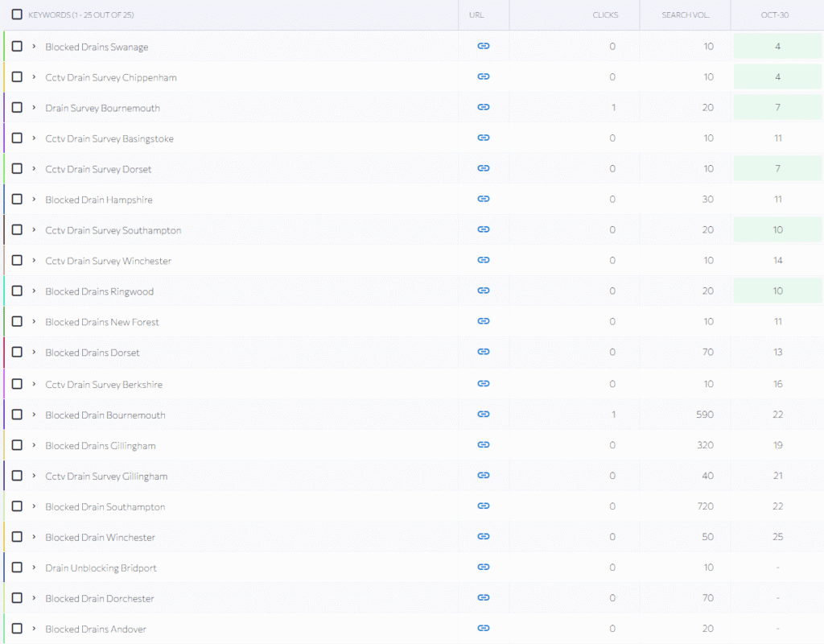Screen dimensions: 824x644
Task: Click the Cctv Drain Survey Gillingham keyword
Action: [x=106, y=477]
